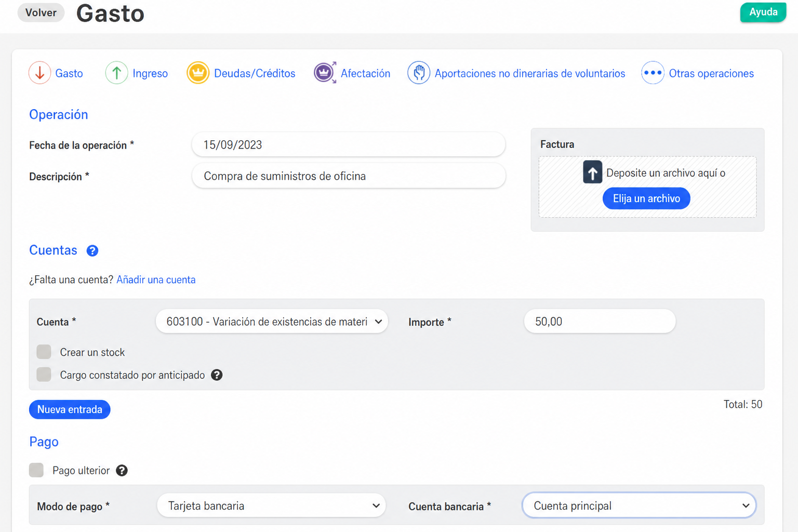This screenshot has width=798, height=532.
Task: Select the volunteer hand icon for Aportaciones
Action: tap(419, 73)
